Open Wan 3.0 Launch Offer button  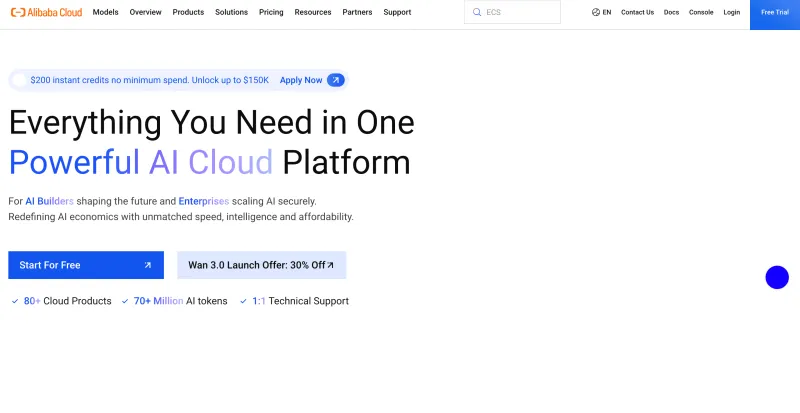pos(262,265)
